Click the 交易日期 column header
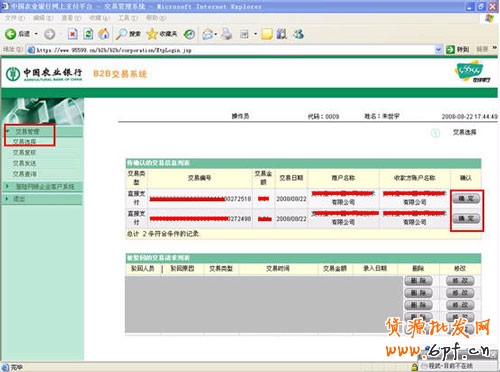 (x=291, y=178)
